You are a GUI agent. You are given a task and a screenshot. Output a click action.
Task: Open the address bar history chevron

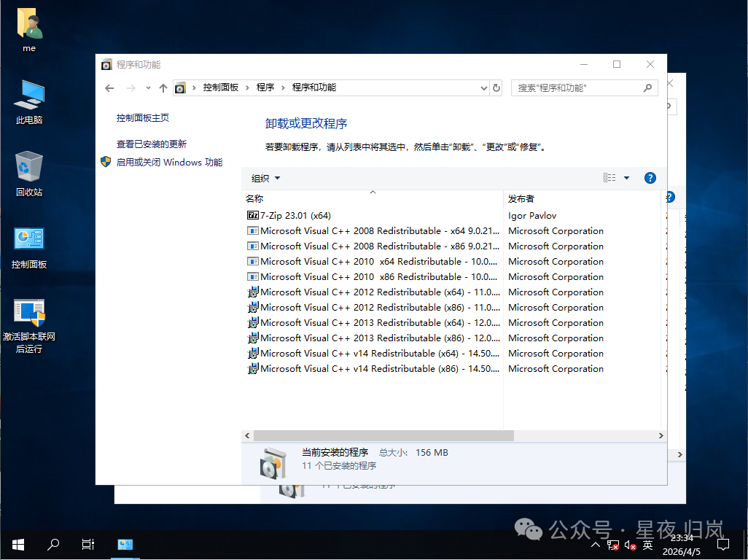pos(483,87)
